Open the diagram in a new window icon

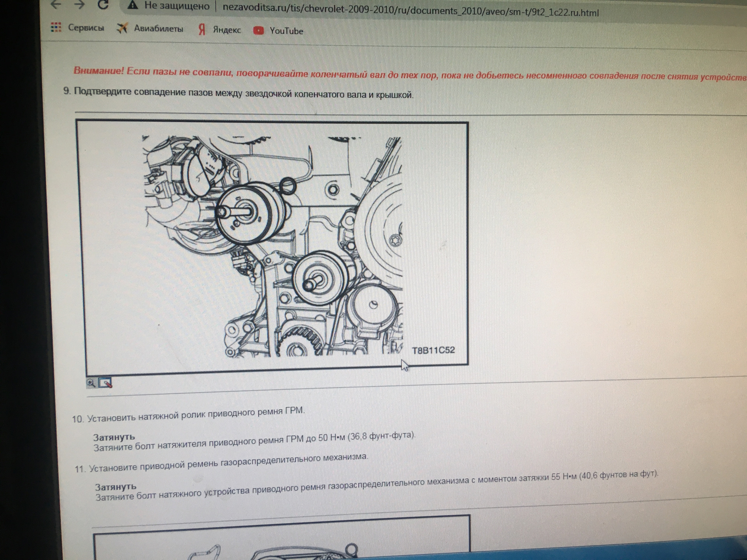coord(105,383)
